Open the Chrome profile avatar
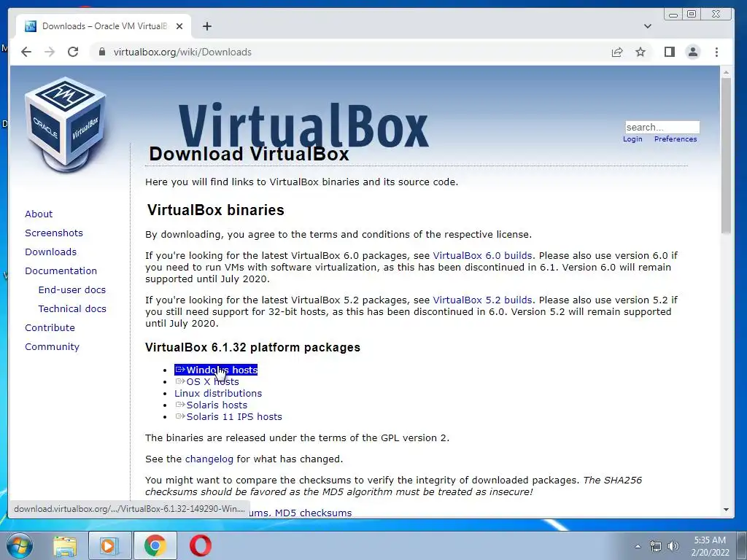Viewport: 747px width, 560px height. pyautogui.click(x=693, y=52)
